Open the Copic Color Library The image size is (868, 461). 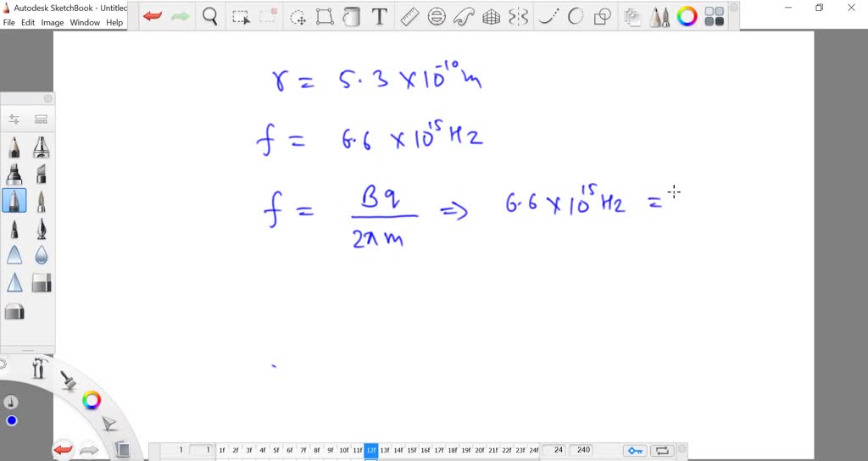[715, 17]
